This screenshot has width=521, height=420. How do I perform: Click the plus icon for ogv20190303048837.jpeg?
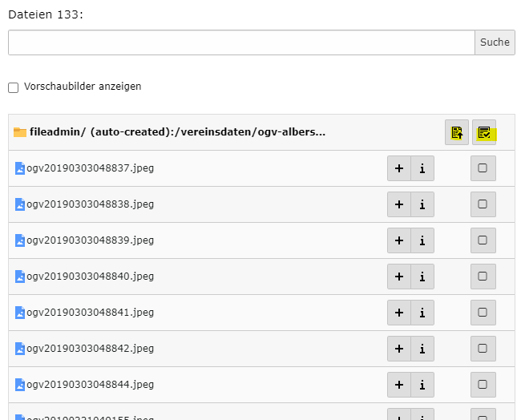click(x=399, y=168)
